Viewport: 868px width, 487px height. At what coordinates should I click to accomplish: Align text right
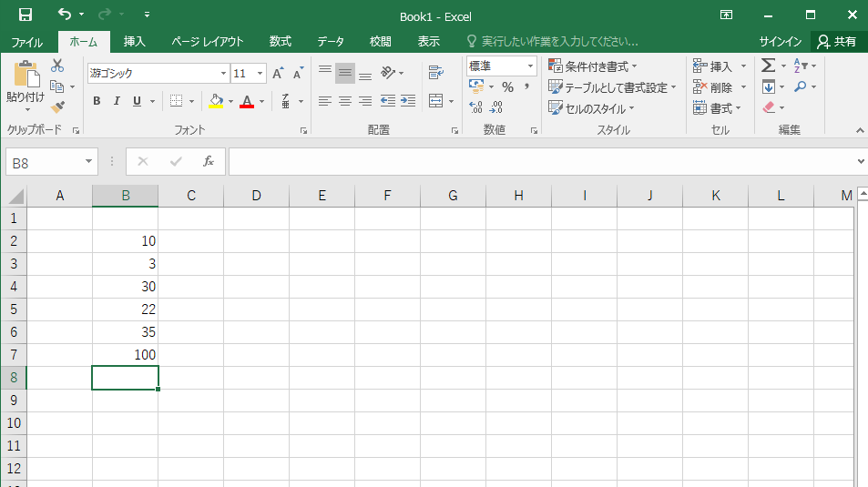[365, 101]
